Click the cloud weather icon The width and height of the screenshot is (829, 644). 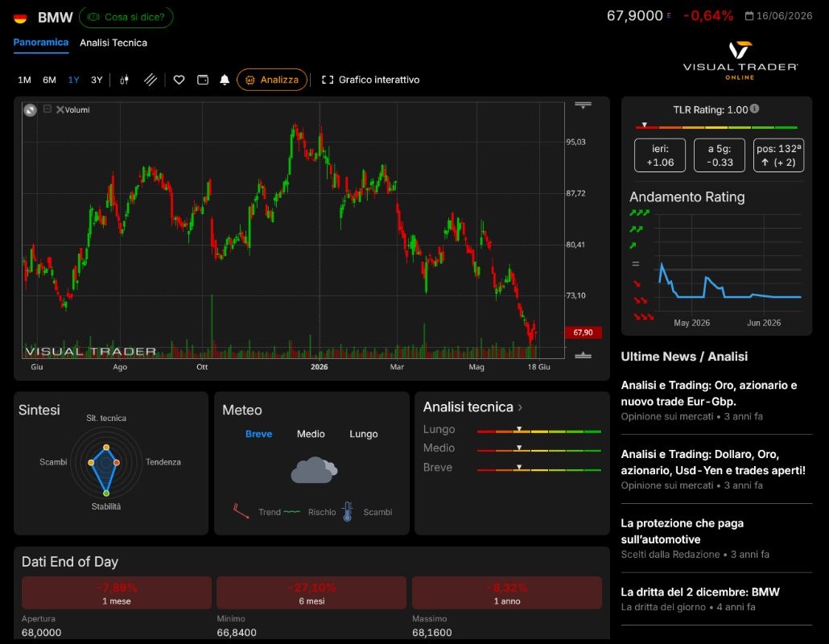pos(314,470)
